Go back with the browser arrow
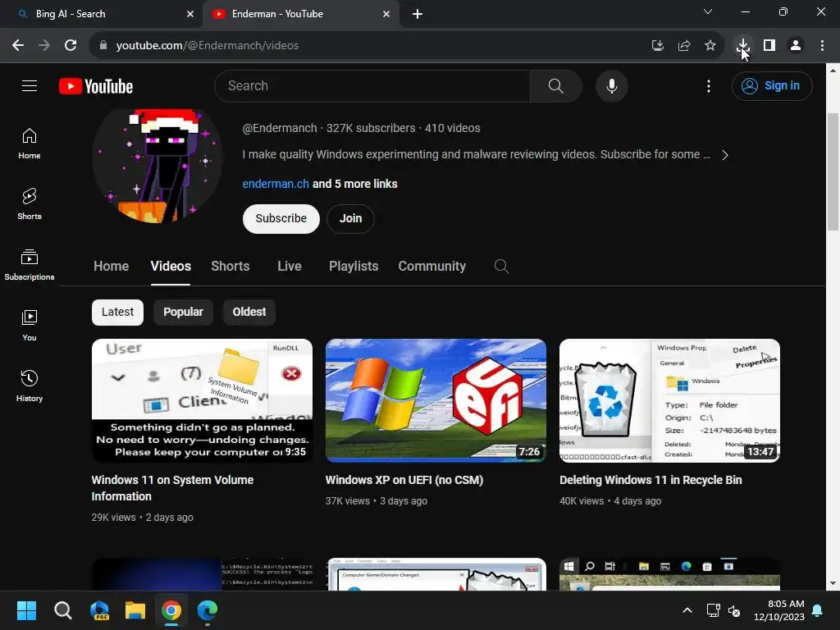Image resolution: width=840 pixels, height=630 pixels. [x=18, y=45]
